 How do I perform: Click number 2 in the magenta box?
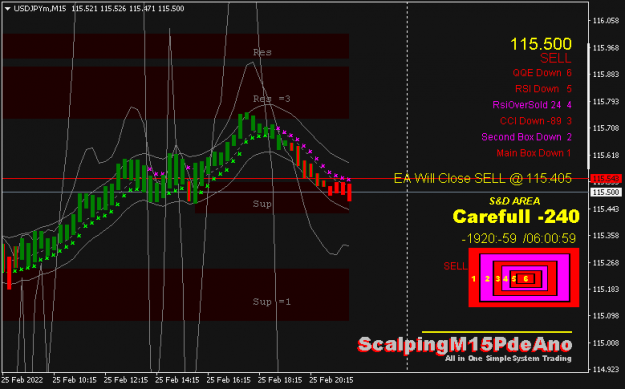coord(487,279)
